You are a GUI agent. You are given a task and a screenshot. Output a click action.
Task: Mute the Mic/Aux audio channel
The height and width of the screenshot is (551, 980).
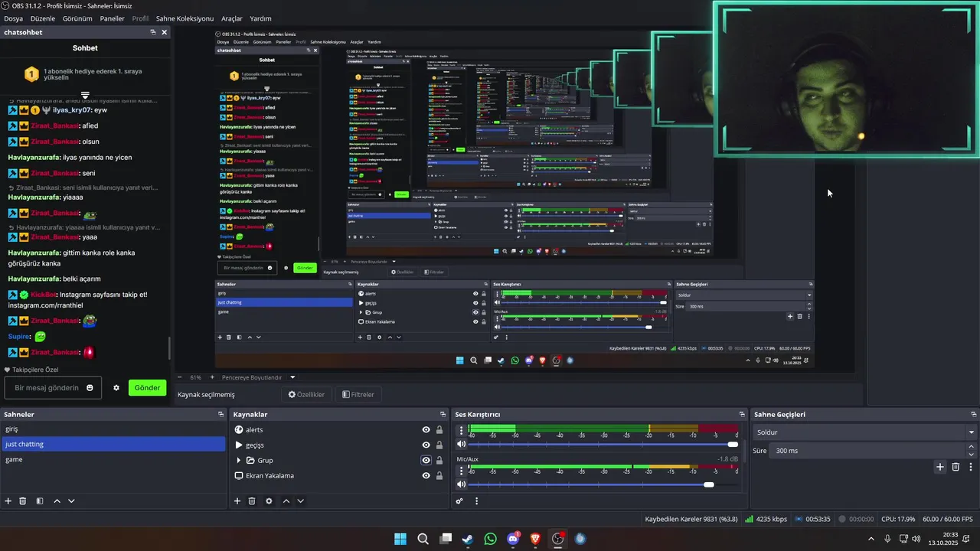pyautogui.click(x=461, y=484)
